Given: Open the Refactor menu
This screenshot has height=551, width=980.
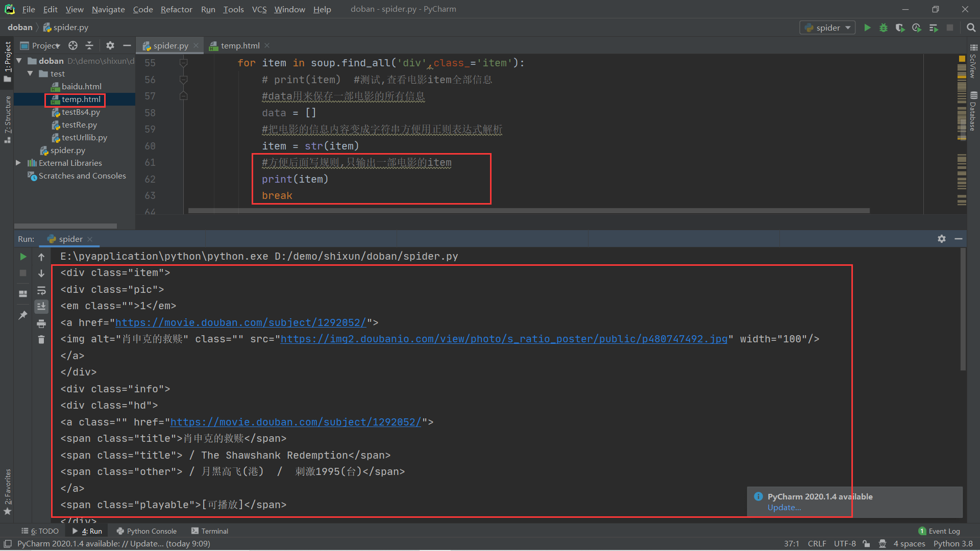Looking at the screenshot, I should click(176, 9).
